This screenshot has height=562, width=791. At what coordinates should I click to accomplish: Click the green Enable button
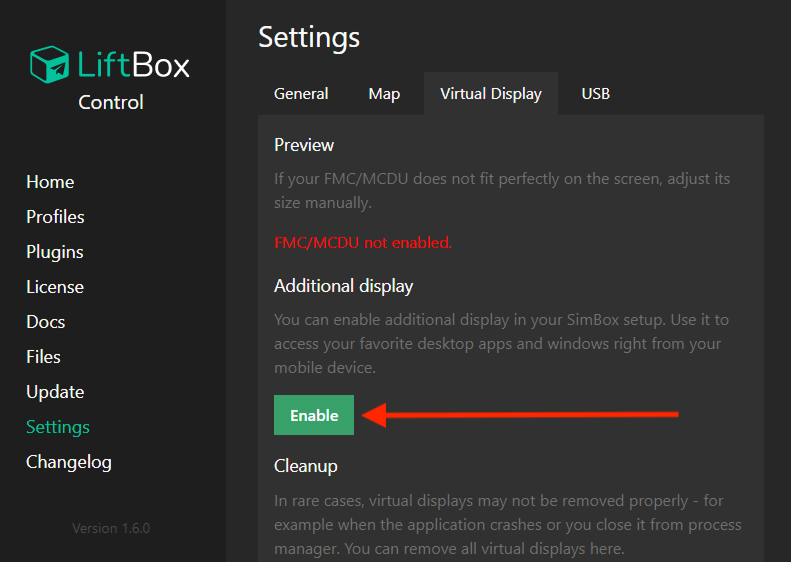pos(314,415)
